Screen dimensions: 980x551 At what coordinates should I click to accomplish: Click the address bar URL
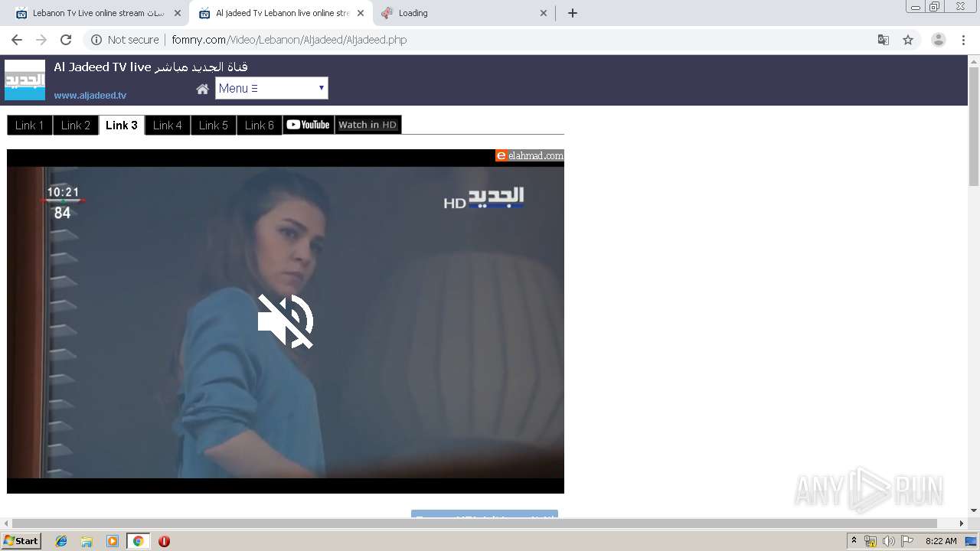click(289, 40)
